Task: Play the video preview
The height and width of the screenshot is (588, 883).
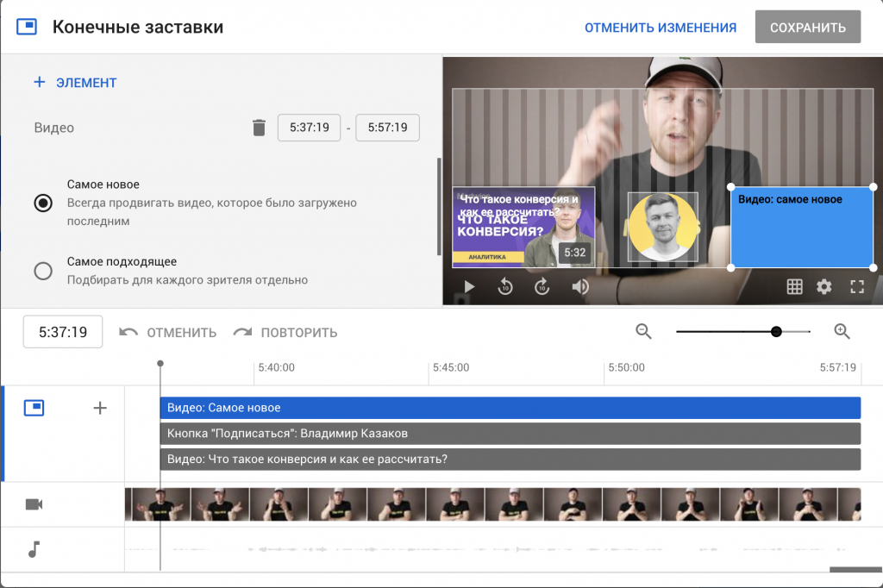Action: click(468, 285)
